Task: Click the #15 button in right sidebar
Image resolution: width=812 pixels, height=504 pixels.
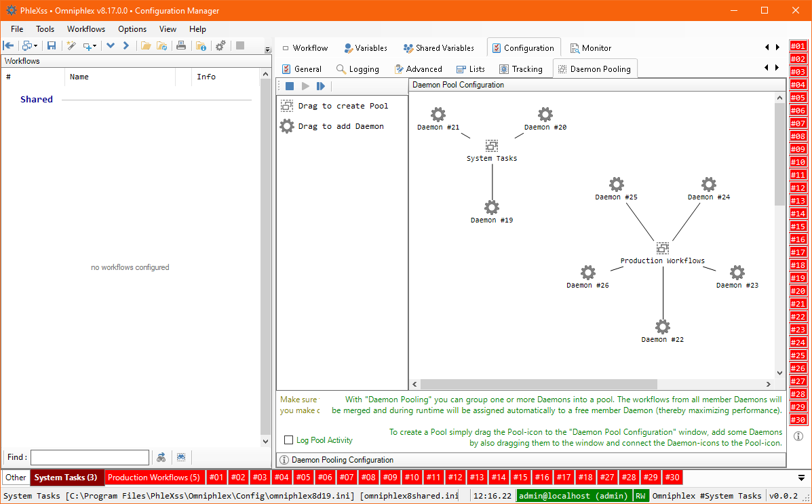Action: 798,227
